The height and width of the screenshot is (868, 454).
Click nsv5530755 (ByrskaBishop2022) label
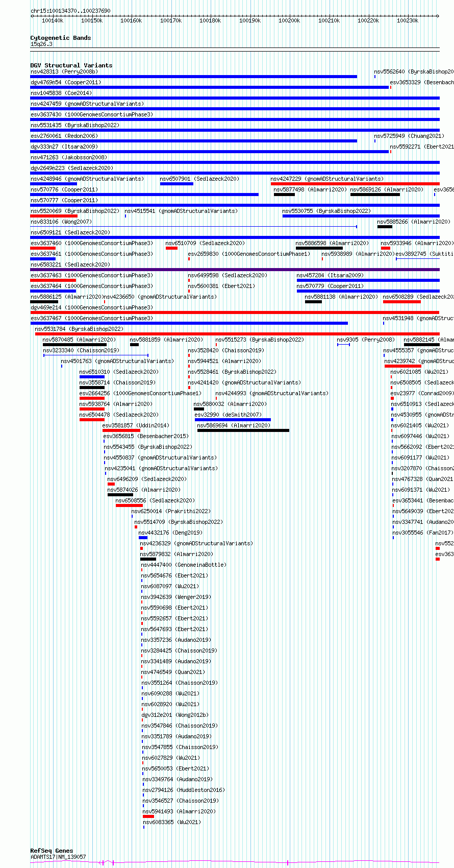pos(326,211)
